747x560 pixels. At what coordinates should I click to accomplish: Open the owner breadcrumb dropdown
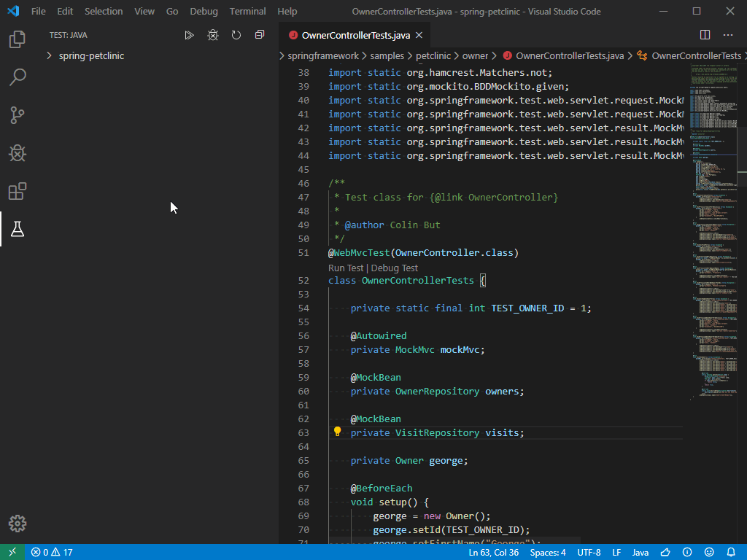[475, 55]
